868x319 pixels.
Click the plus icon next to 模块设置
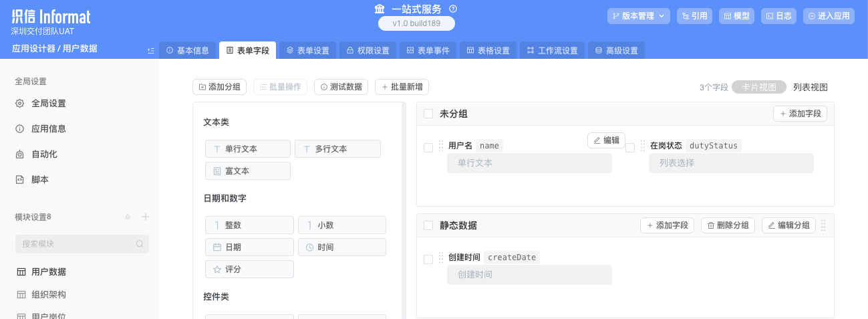point(146,217)
